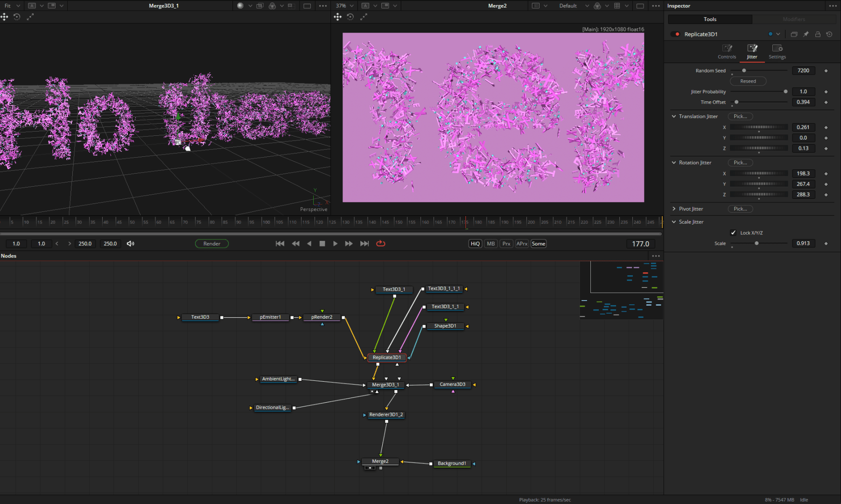The height and width of the screenshot is (504, 841).
Task: Select the Merge2 node in the node graph
Action: coord(380,461)
